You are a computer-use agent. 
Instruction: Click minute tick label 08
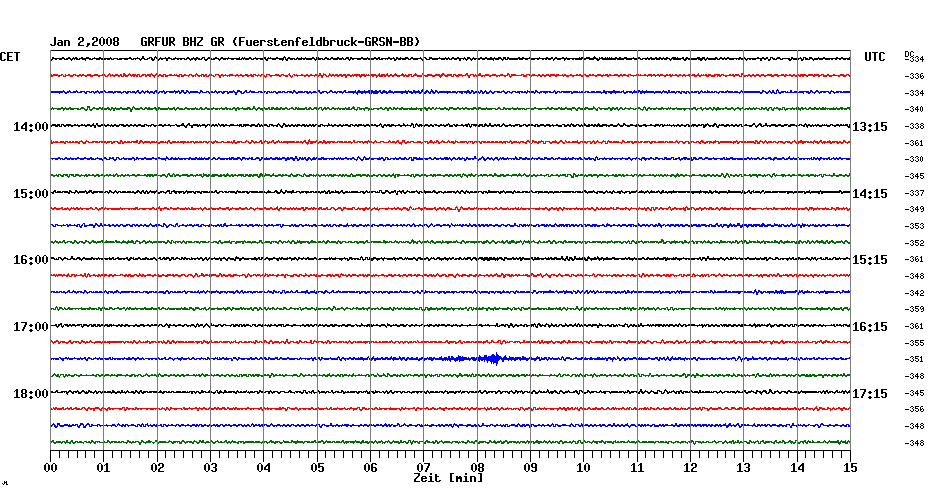coord(477,467)
